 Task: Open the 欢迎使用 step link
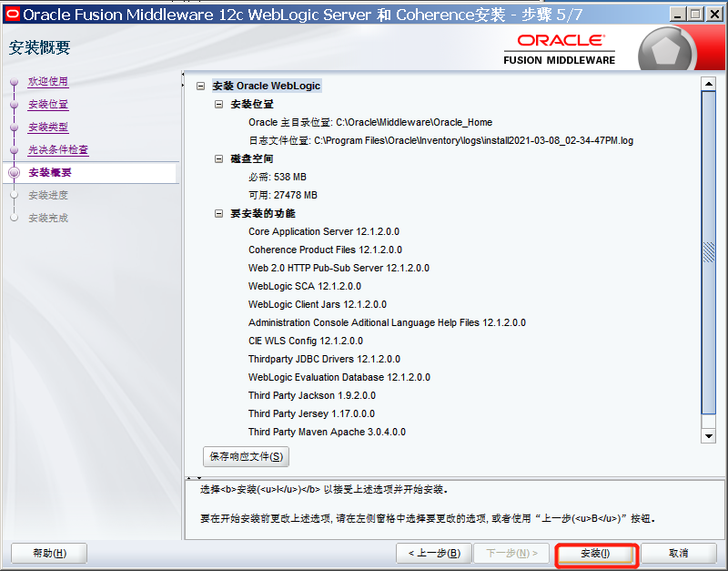pyautogui.click(x=48, y=81)
